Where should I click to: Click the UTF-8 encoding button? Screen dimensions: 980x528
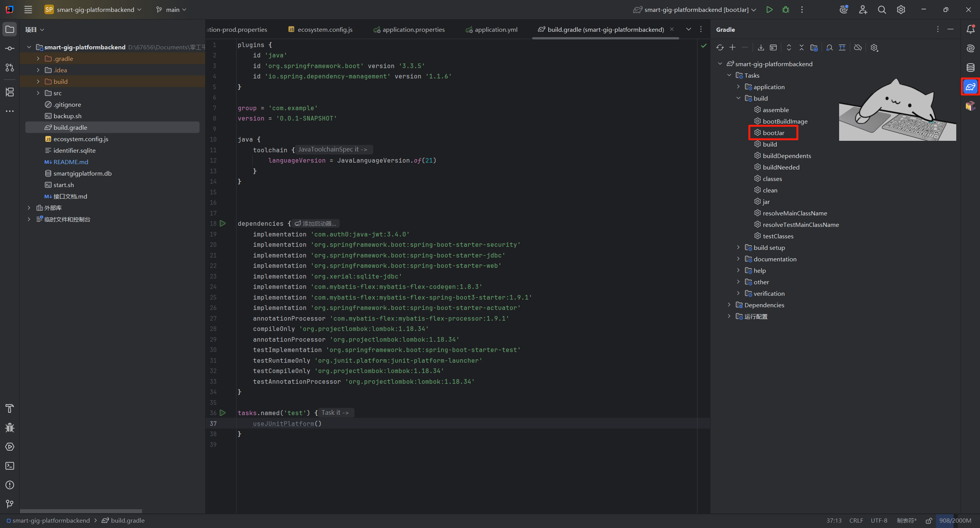(x=879, y=520)
